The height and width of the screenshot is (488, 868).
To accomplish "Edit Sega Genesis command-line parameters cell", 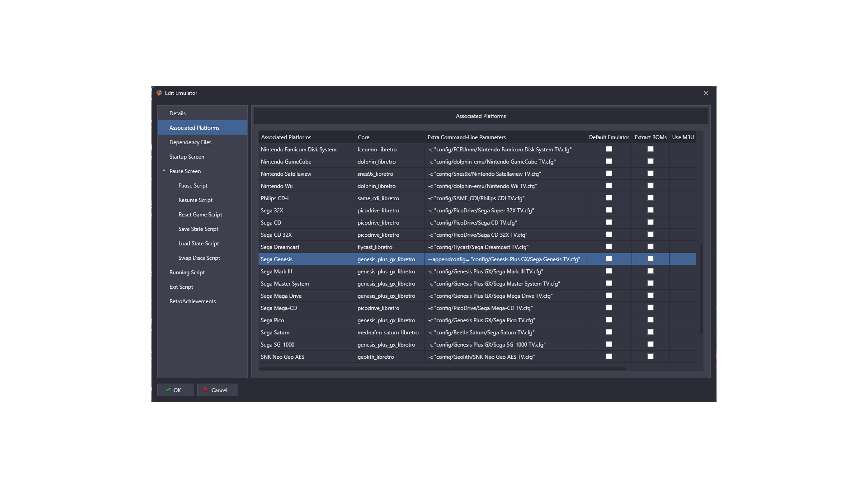I will [504, 259].
